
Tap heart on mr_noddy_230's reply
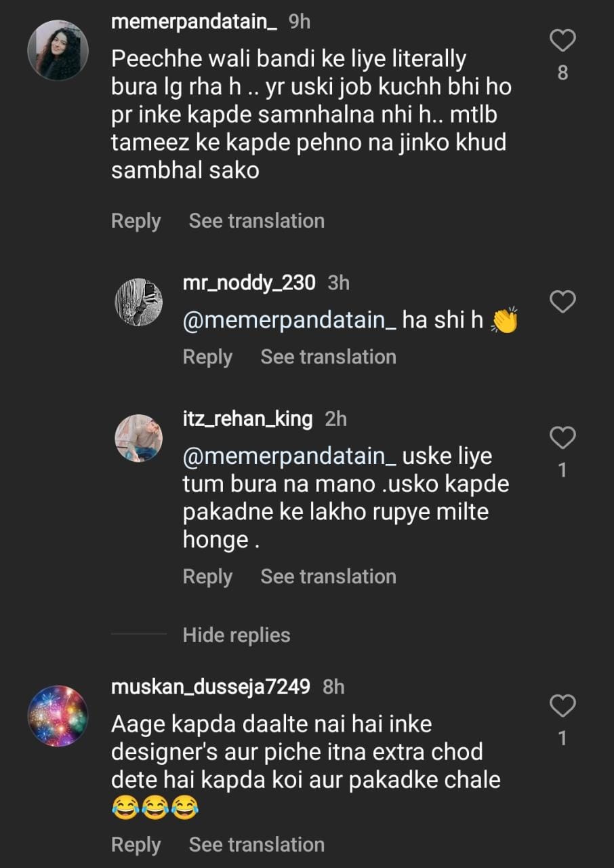point(562,302)
